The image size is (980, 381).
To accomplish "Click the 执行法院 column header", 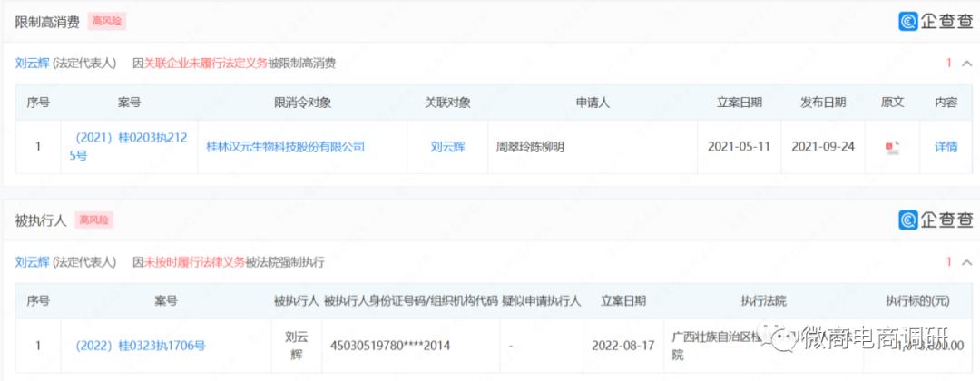I will (763, 301).
